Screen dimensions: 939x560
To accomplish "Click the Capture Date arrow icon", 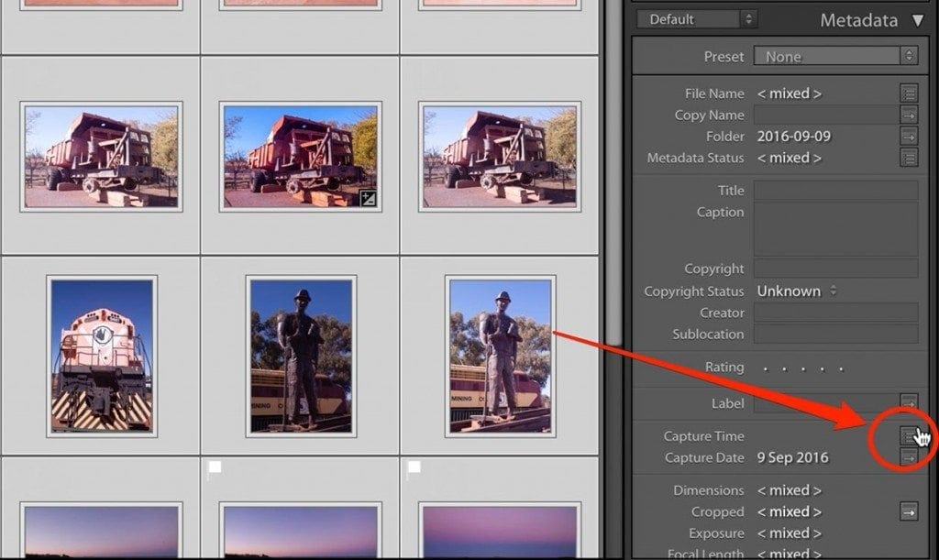I will tap(908, 456).
